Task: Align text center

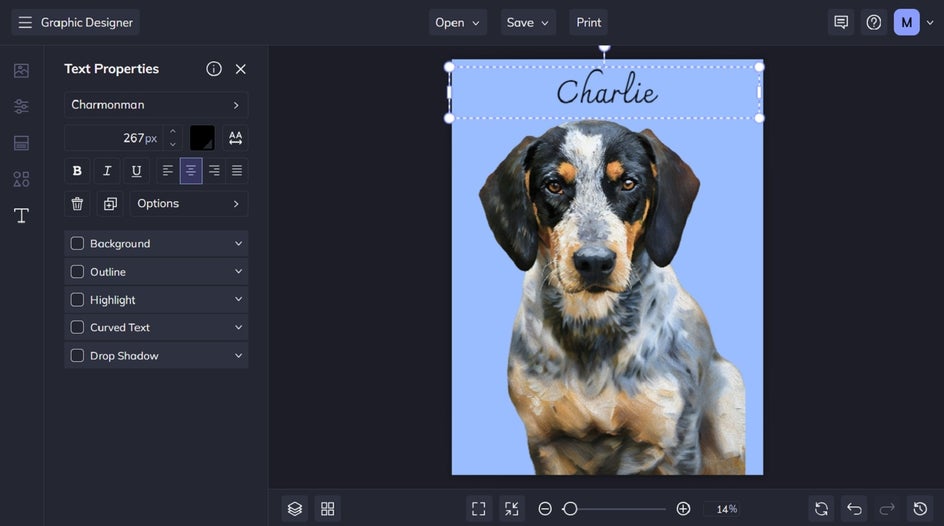Action: click(191, 171)
